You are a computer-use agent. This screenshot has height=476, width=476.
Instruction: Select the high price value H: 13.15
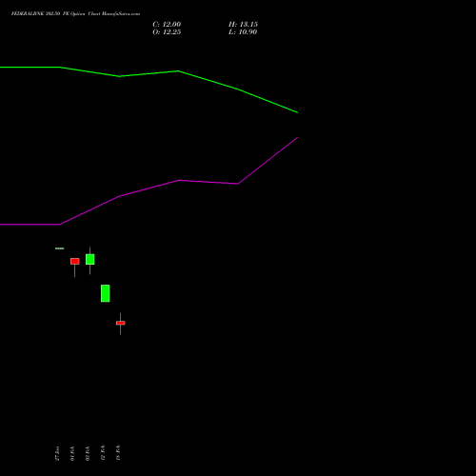click(243, 25)
